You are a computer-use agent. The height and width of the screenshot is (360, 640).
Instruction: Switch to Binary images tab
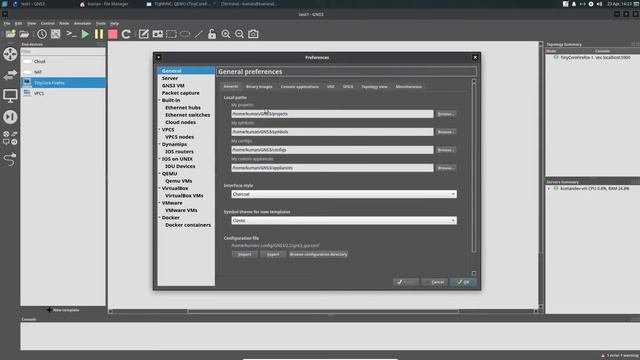[259, 87]
